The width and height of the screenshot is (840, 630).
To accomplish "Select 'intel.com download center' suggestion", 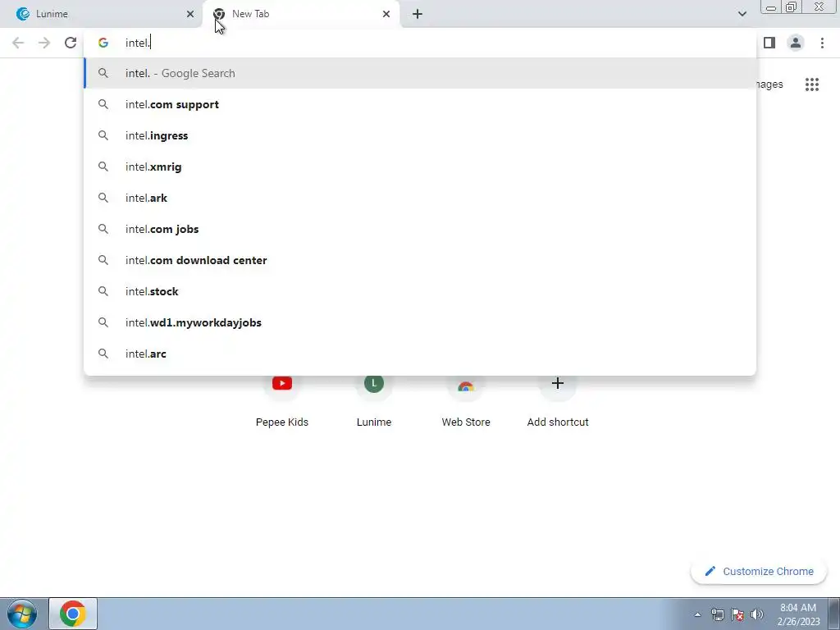I will point(420,260).
